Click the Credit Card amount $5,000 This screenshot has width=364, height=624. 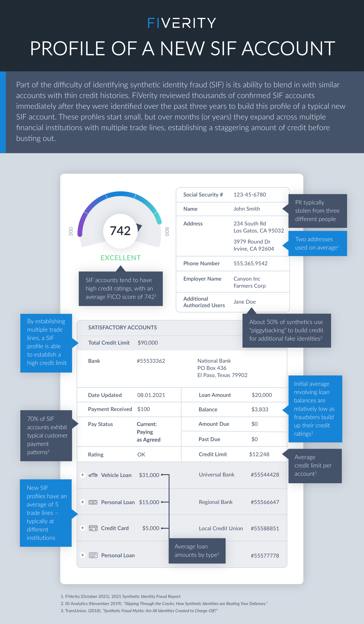pos(151,528)
